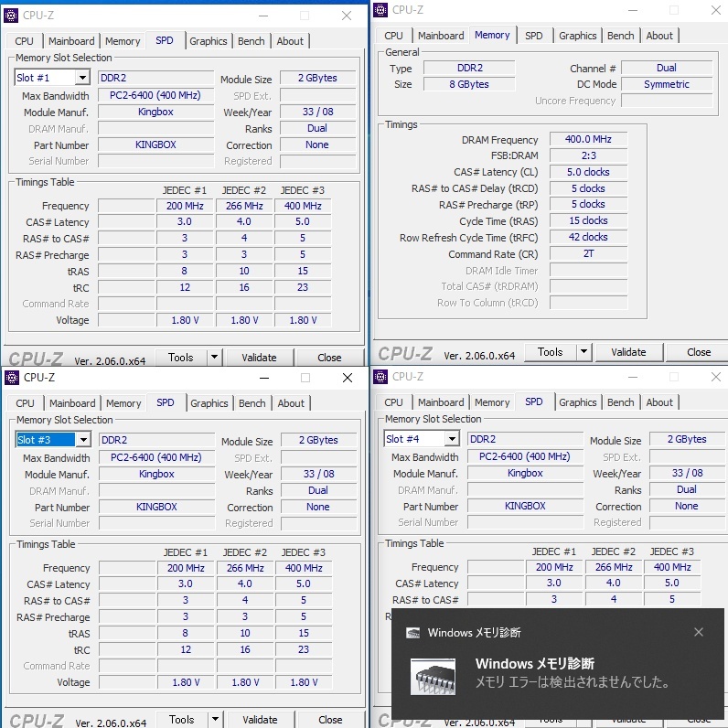This screenshot has width=728, height=728.
Task: Click CPU-Z app icon in top-left window title bar
Action: [x=11, y=16]
